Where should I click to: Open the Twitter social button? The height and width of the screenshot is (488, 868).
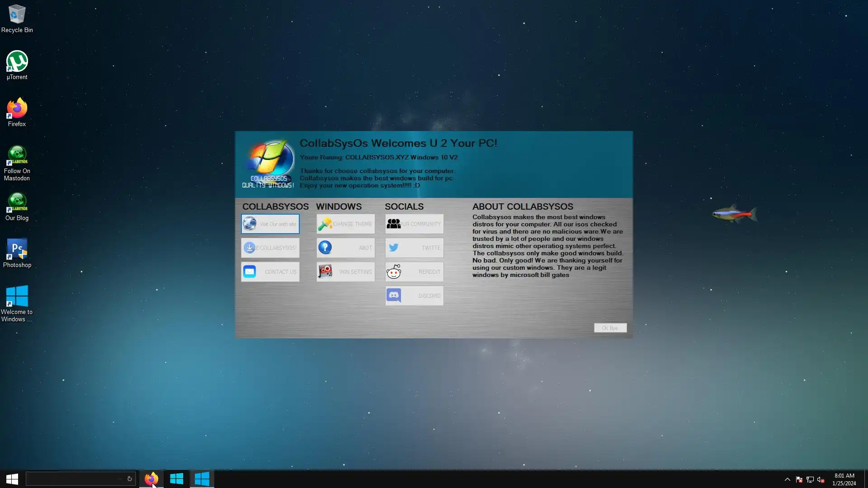coord(414,248)
